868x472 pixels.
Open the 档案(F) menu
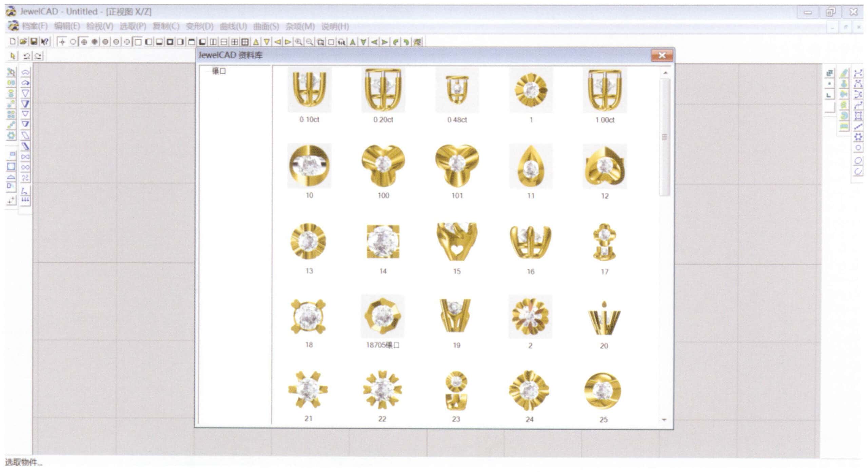click(35, 26)
